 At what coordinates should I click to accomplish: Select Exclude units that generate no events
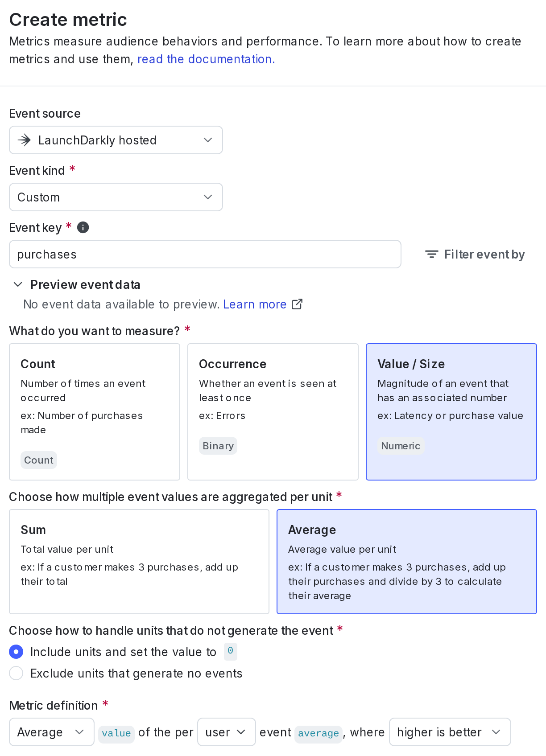point(16,673)
